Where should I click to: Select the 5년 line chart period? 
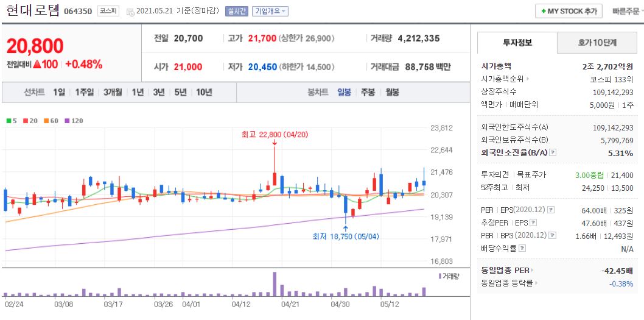pos(180,93)
